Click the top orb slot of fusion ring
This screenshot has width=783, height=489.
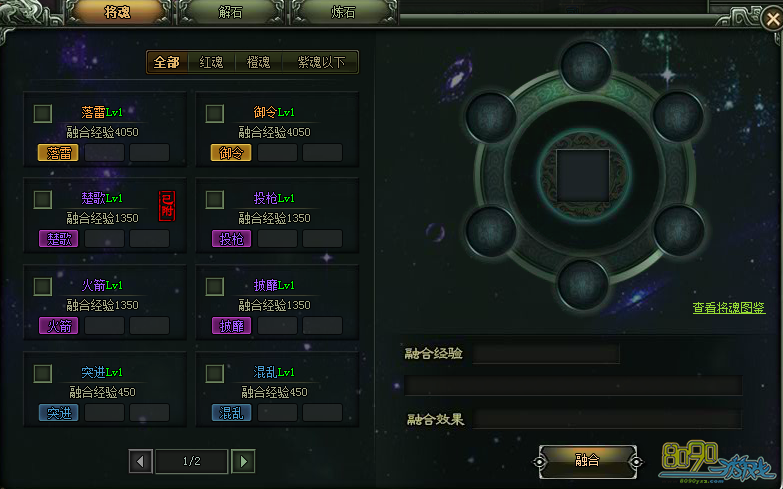[586, 65]
